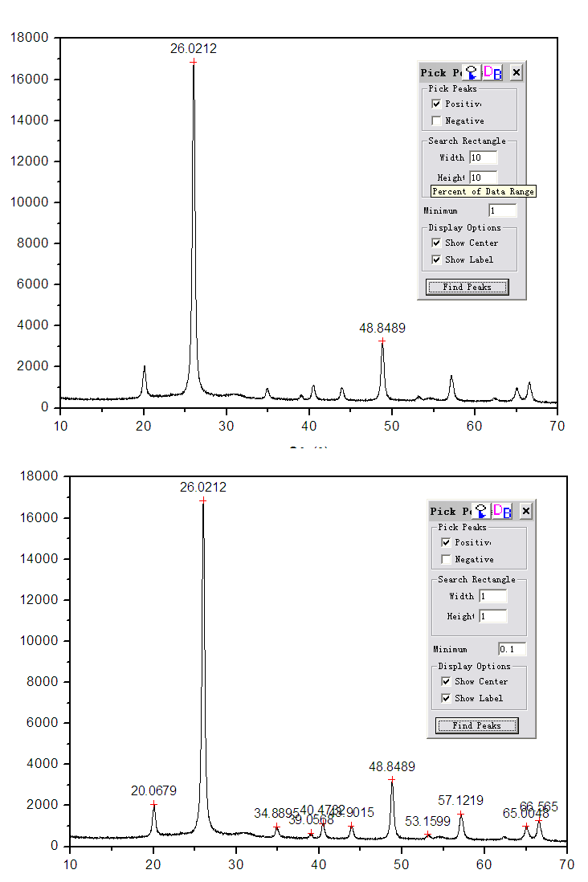Focus Width field showing 10 in upper dialog
The height and width of the screenshot is (882, 588).
[x=484, y=157]
